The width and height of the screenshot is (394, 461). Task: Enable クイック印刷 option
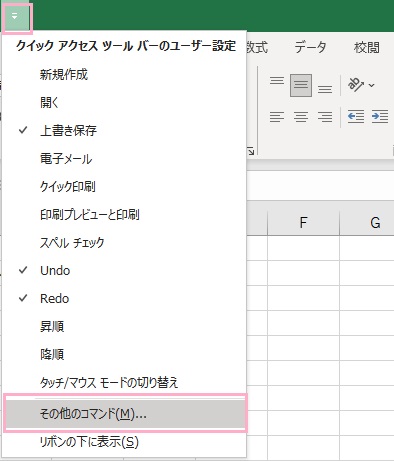click(x=124, y=186)
